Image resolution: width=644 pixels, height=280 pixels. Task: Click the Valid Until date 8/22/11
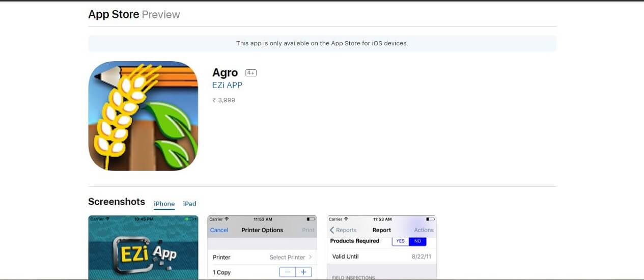(421, 257)
